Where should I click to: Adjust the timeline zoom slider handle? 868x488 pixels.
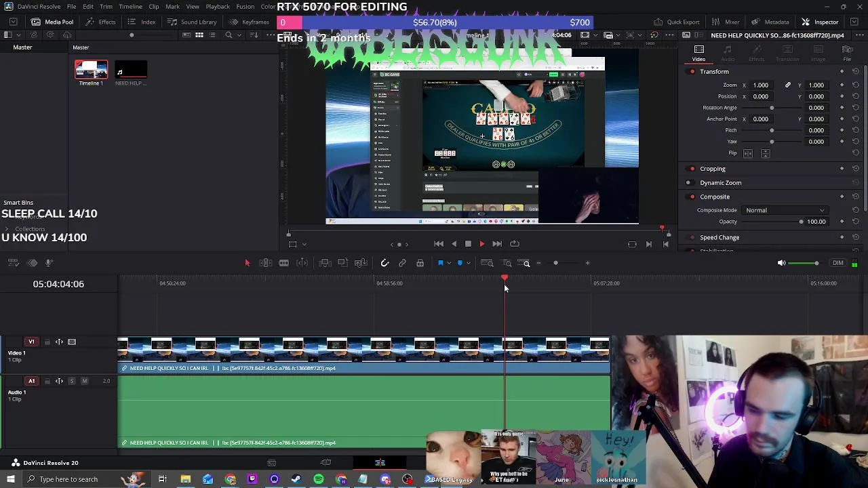click(555, 263)
